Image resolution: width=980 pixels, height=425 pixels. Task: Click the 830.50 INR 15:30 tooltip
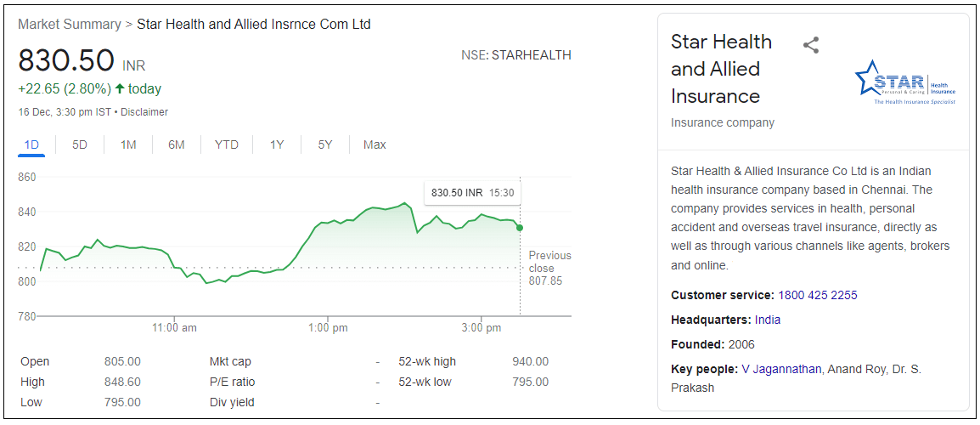tap(472, 193)
